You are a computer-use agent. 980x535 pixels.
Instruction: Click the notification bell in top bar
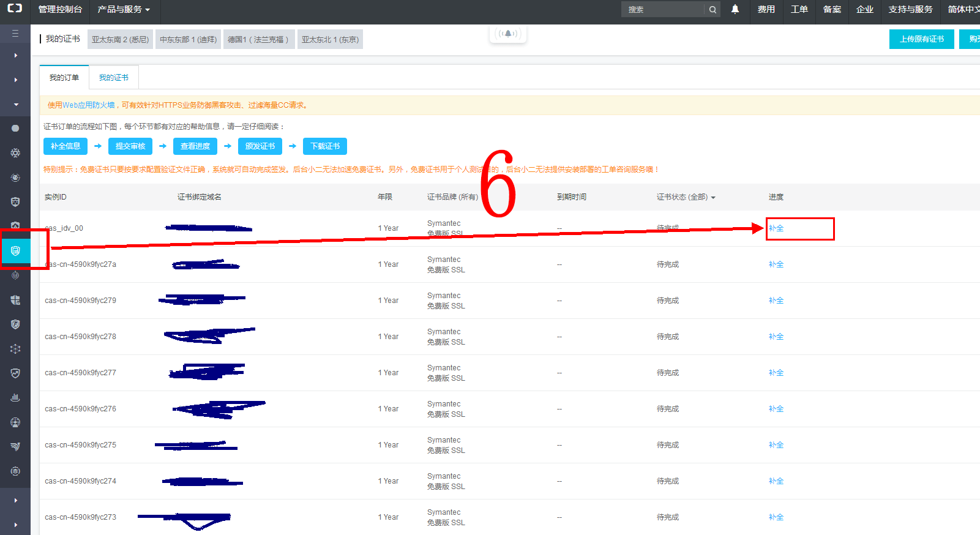coord(735,9)
